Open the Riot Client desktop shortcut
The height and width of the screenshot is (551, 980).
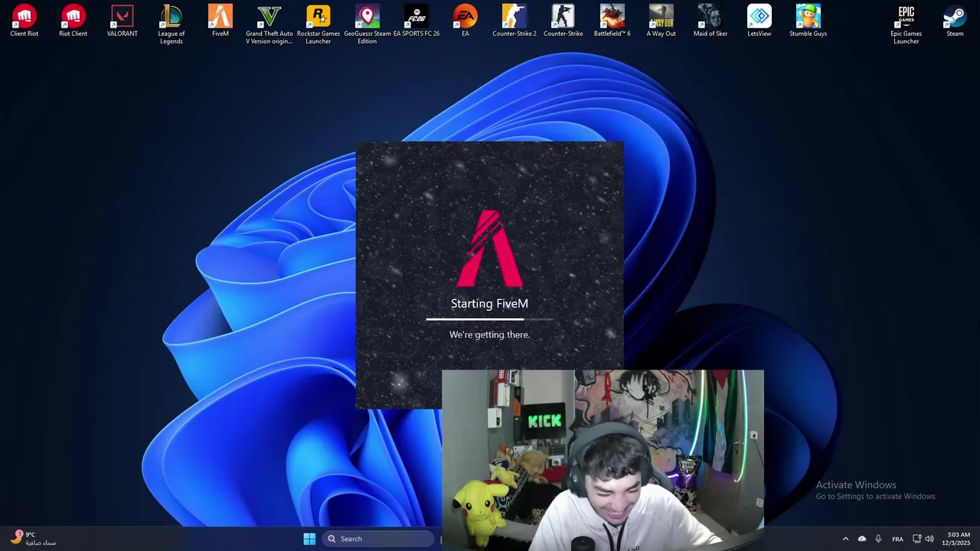(x=73, y=21)
